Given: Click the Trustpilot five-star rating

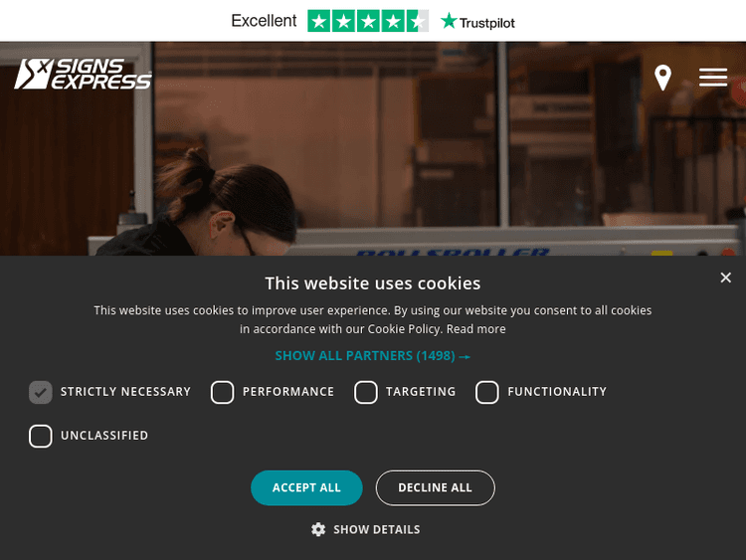Looking at the screenshot, I should 368,21.
